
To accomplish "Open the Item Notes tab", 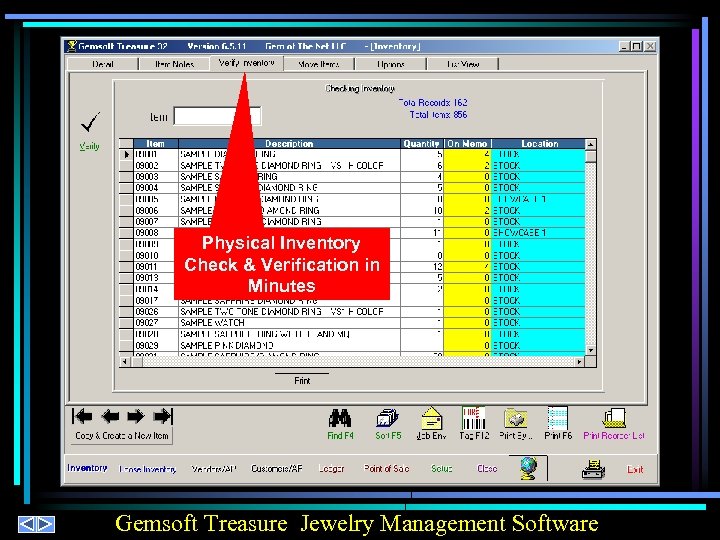I will click(x=174, y=64).
